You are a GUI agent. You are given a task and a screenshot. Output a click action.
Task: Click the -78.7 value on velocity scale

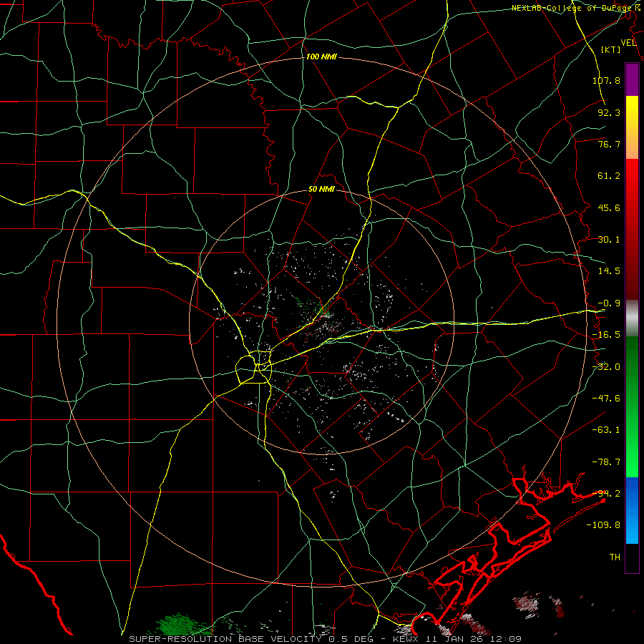(606, 462)
